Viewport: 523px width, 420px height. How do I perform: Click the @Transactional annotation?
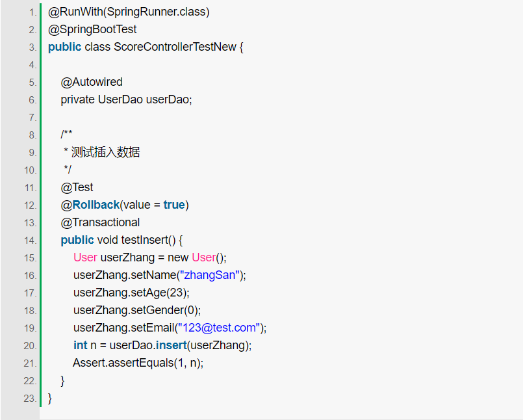pyautogui.click(x=101, y=222)
